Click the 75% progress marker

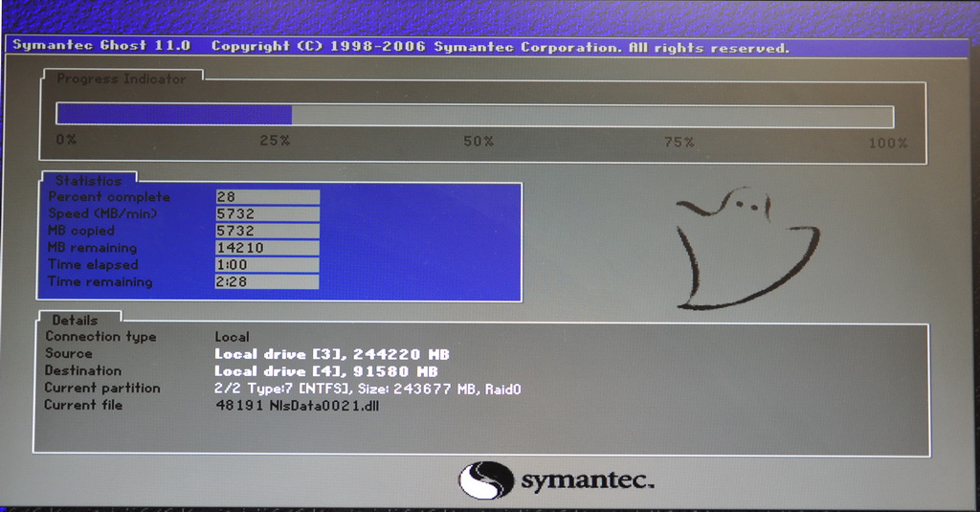click(x=679, y=142)
